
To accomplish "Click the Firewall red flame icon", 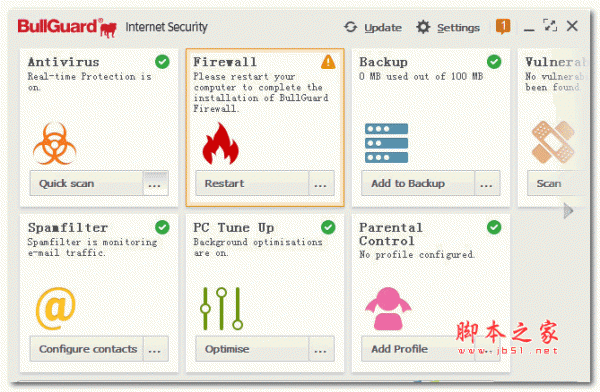I will (220, 144).
